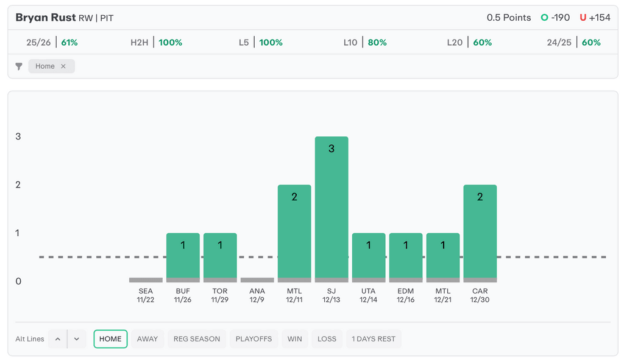This screenshot has width=624, height=364.
Task: Show only WIN games
Action: [294, 339]
